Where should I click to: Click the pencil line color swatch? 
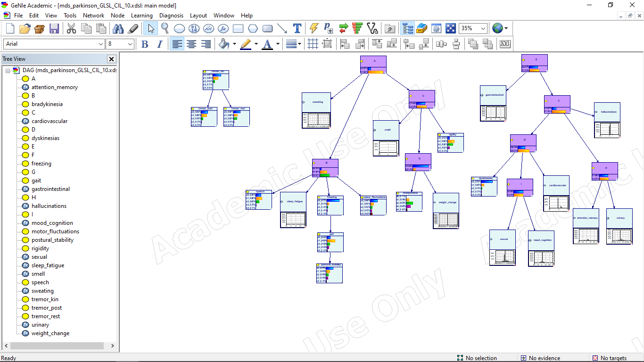pyautogui.click(x=246, y=44)
